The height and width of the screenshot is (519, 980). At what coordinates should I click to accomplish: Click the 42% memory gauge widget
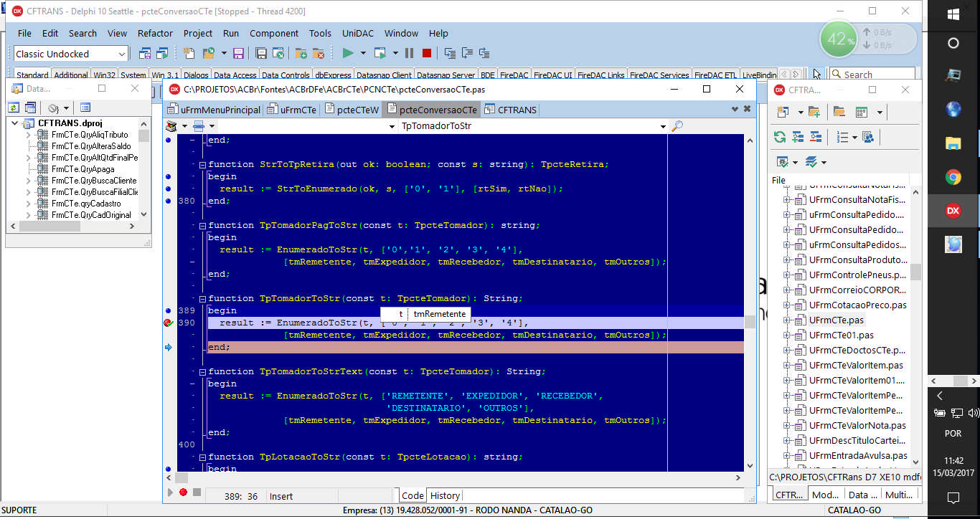click(839, 40)
